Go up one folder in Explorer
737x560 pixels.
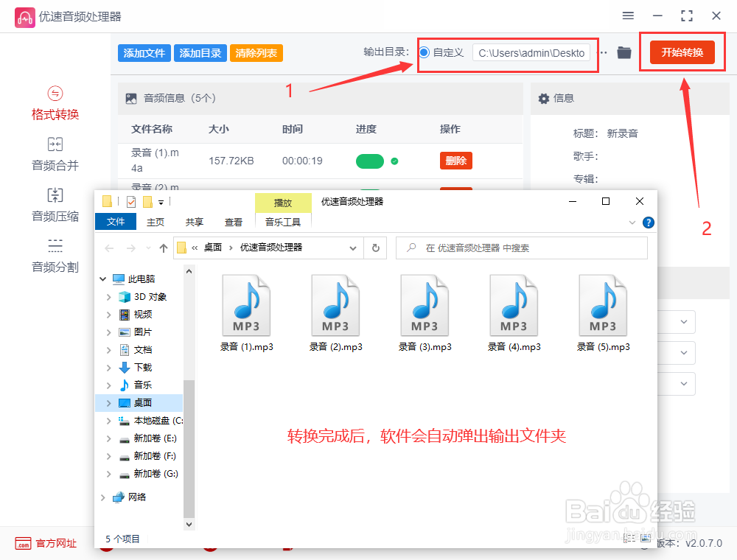coord(163,248)
